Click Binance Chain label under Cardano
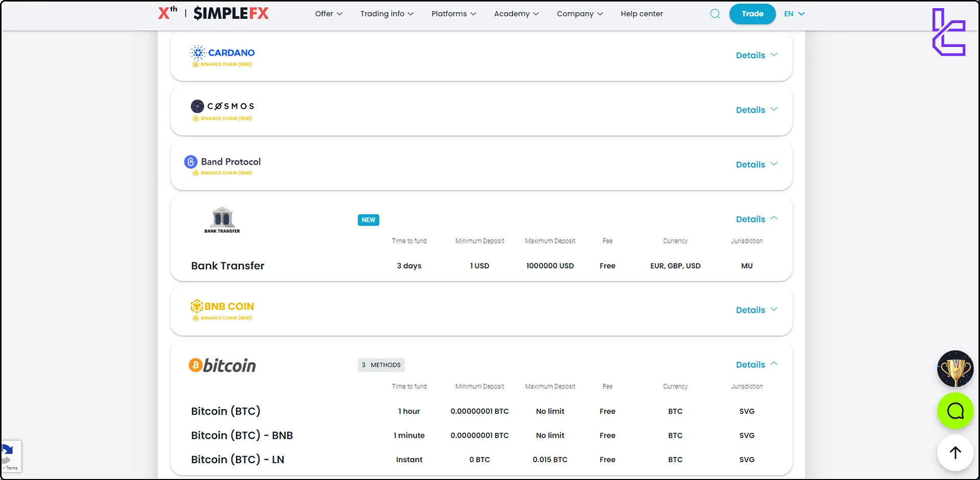Viewport: 980px width, 480px height. pos(222,64)
